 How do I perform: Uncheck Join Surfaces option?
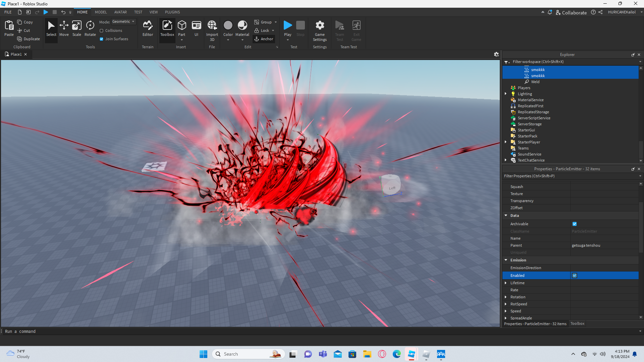(x=102, y=39)
